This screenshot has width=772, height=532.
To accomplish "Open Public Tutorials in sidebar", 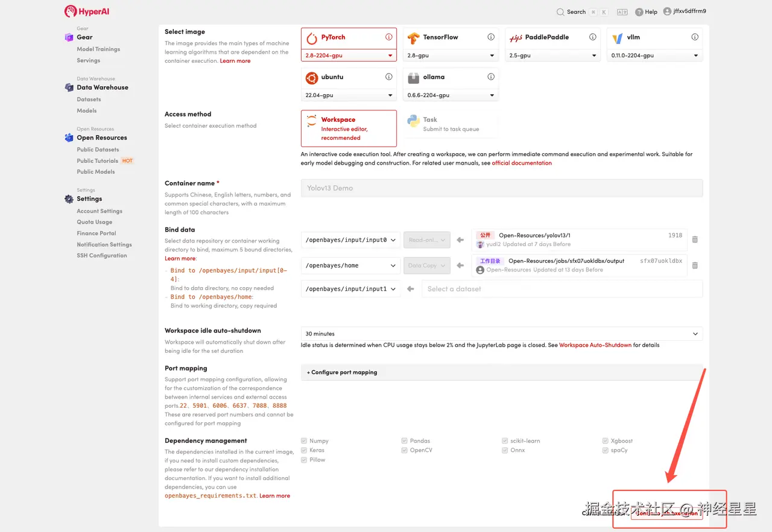I will point(97,161).
